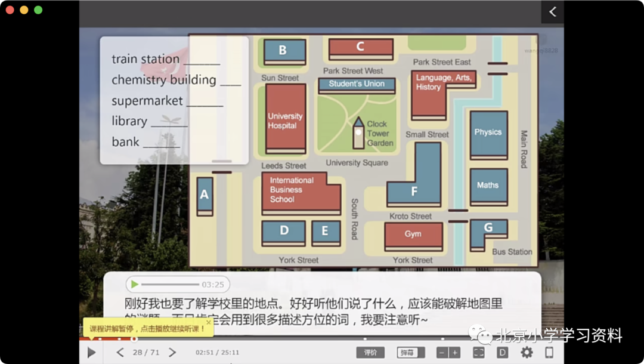Click the "supermarket" exercise line
This screenshot has width=644, height=364.
[167, 101]
